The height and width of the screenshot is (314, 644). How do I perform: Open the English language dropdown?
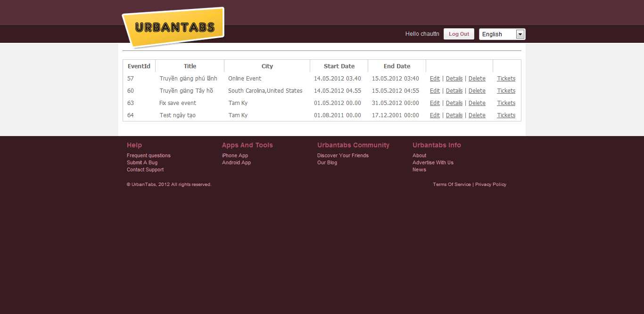pyautogui.click(x=502, y=34)
